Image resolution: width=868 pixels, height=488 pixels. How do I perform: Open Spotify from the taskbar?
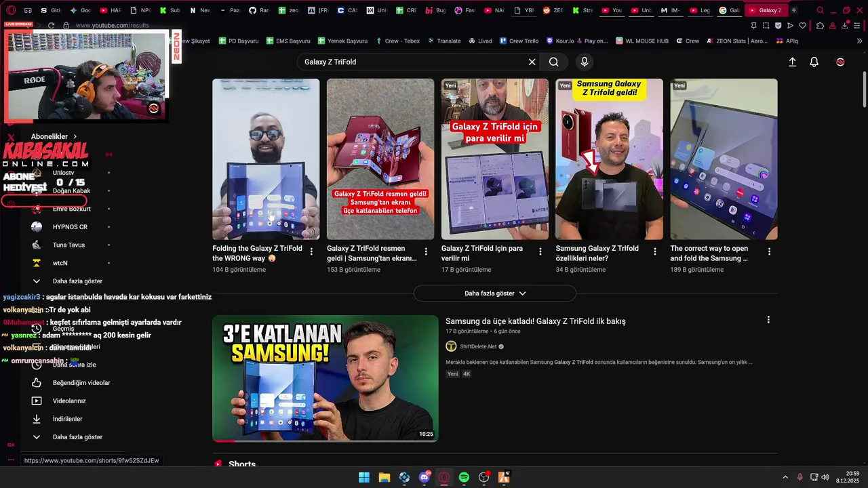464,477
